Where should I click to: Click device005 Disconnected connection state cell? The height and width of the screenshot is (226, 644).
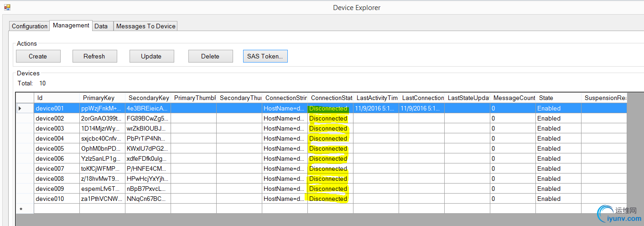click(x=330, y=148)
